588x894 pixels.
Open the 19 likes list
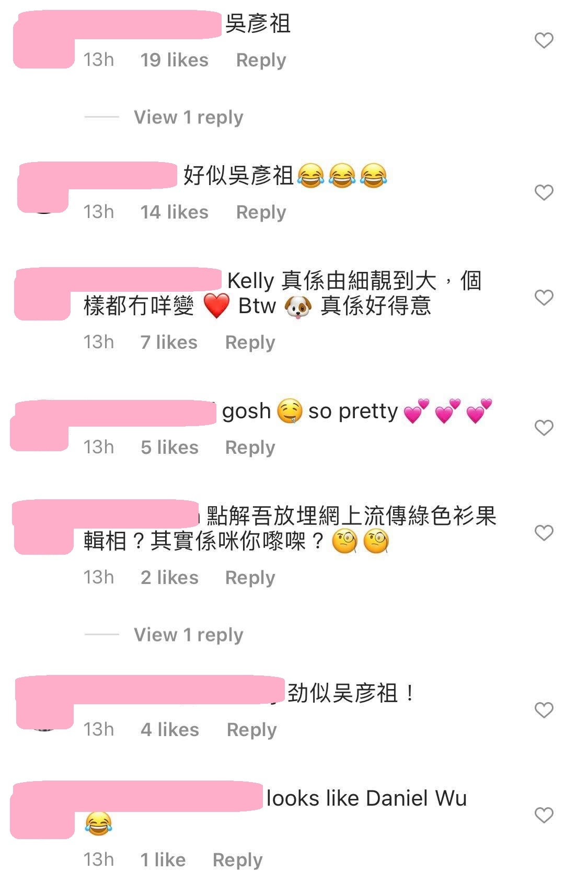pyautogui.click(x=174, y=60)
